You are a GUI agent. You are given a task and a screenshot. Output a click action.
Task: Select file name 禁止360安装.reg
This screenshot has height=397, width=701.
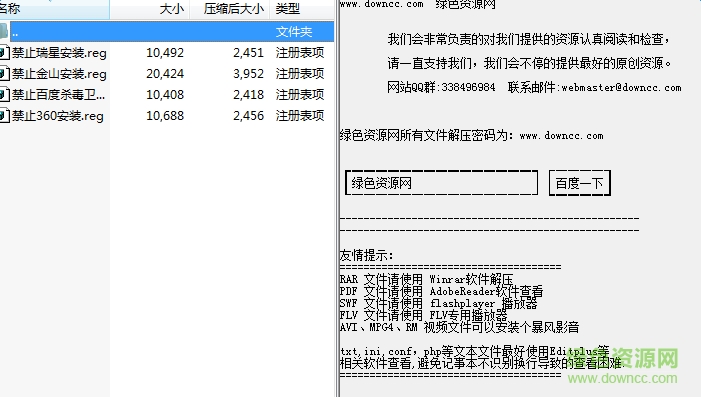pos(58,116)
